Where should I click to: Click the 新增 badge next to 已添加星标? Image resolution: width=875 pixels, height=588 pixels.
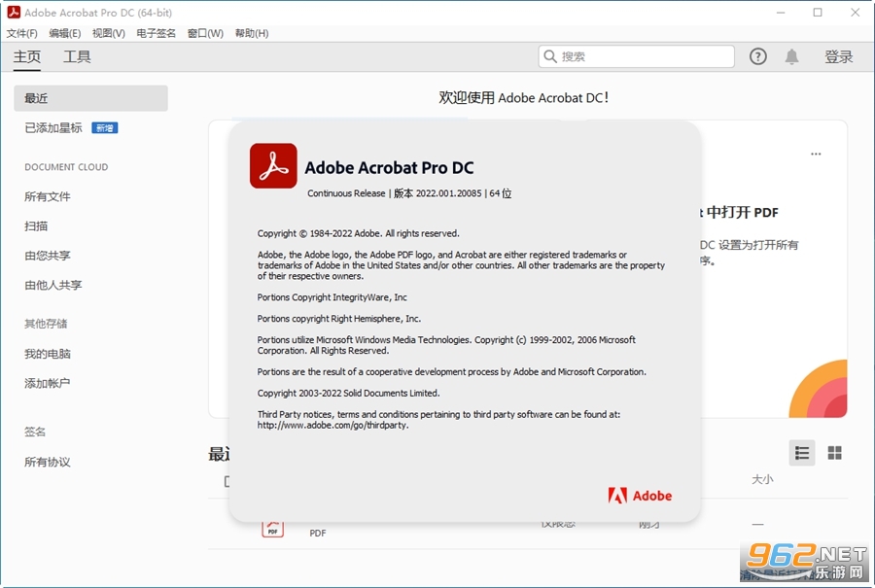[x=104, y=128]
